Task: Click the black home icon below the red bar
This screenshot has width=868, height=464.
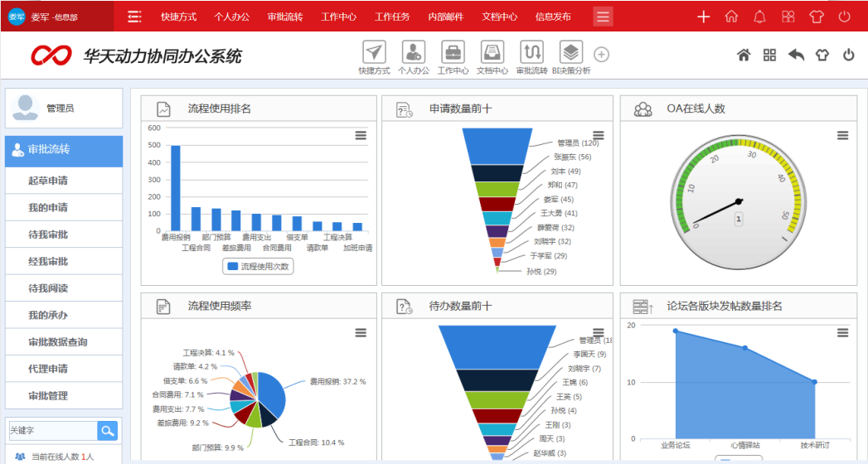Action: coord(744,56)
